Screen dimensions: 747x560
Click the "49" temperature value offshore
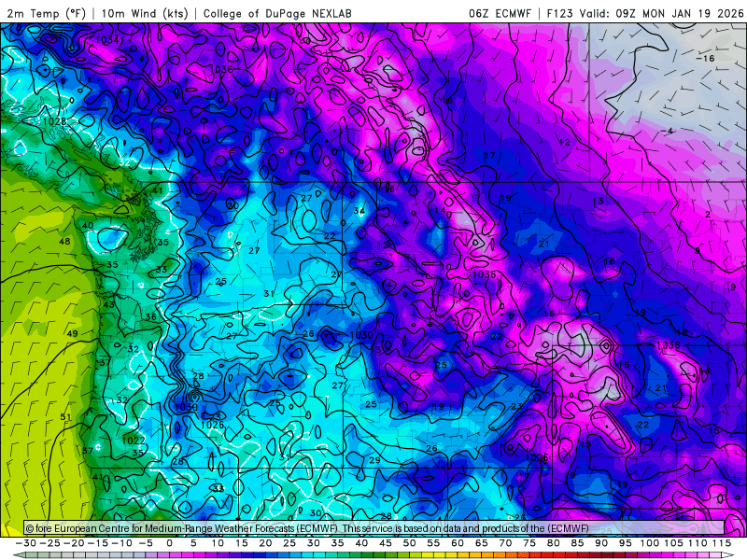click(72, 334)
